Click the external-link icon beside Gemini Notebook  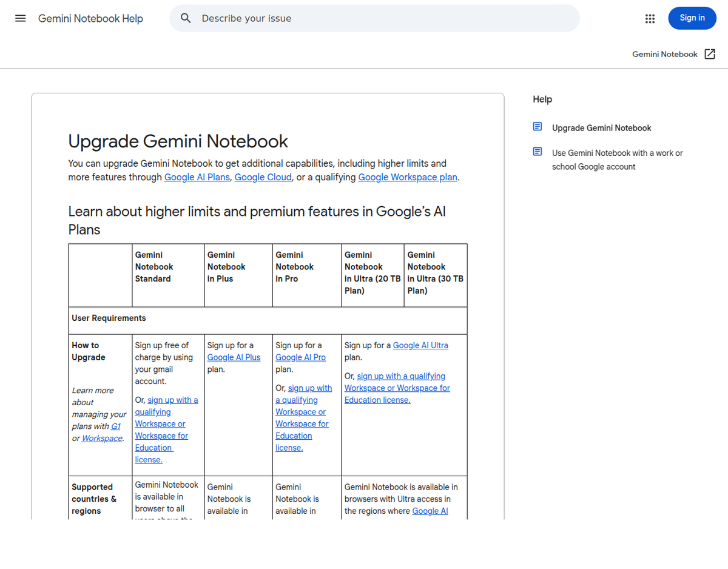(710, 54)
